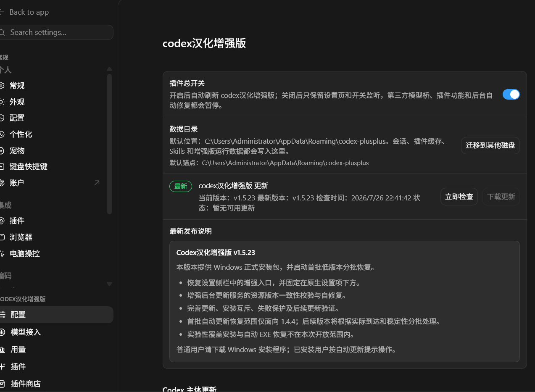Toggle the 插件总开关 switch off
This screenshot has height=392, width=535.
[x=511, y=95]
